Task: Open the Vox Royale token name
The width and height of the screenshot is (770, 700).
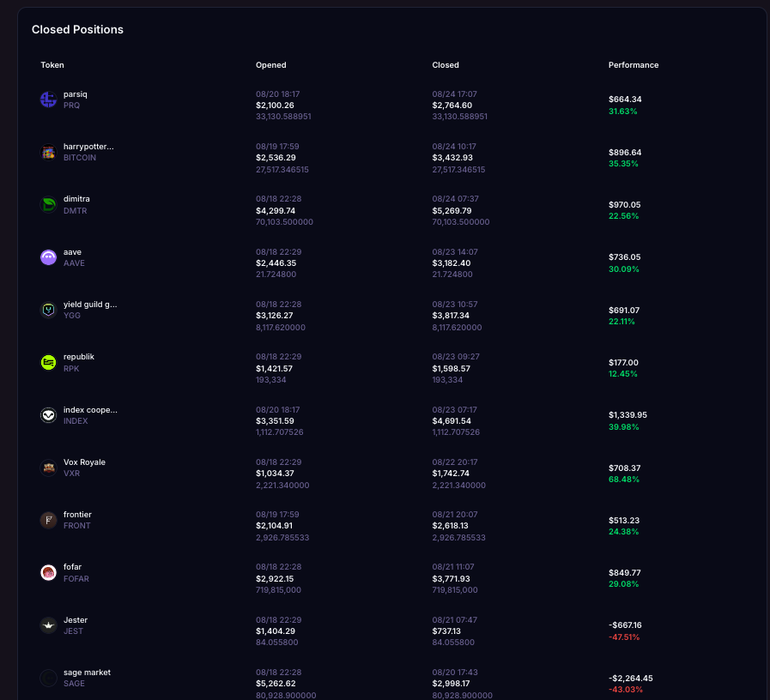Action: click(84, 462)
